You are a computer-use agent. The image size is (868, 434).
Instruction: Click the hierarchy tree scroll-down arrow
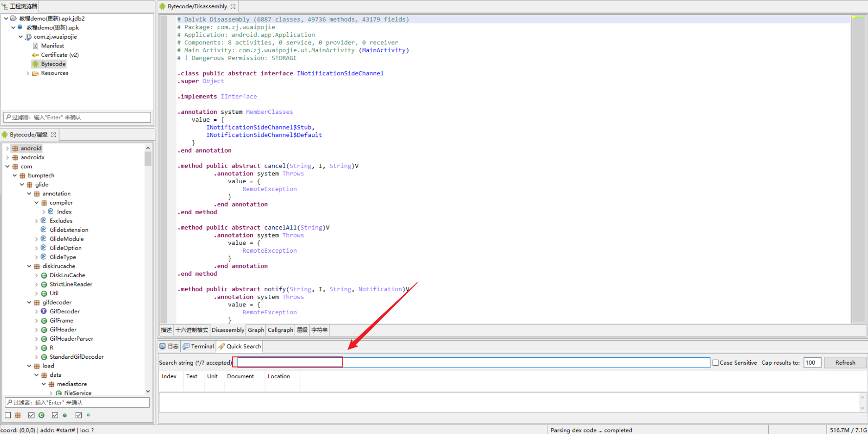pyautogui.click(x=148, y=391)
